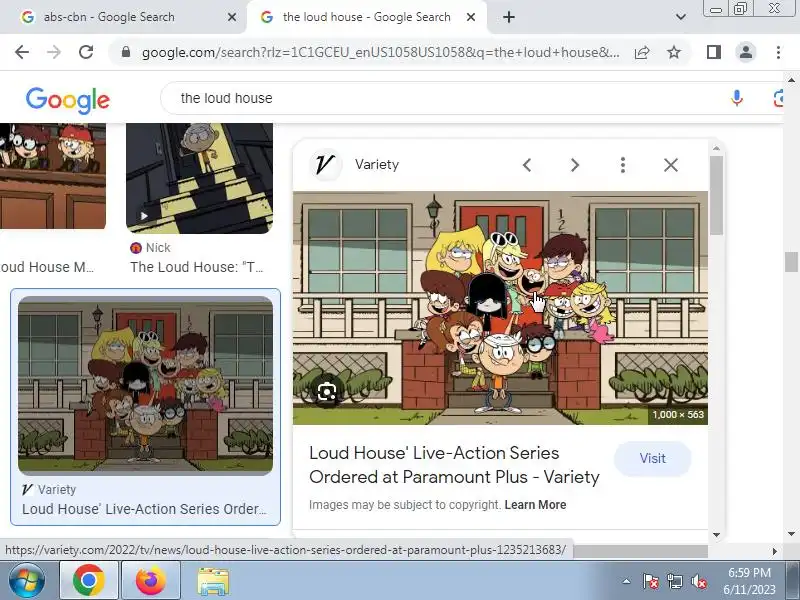The image size is (800, 600).
Task: Open preview panel three-dot options
Action: 622,165
